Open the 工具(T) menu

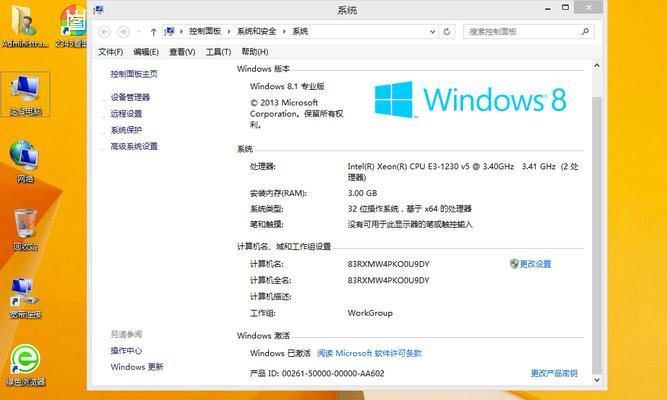tap(218, 52)
